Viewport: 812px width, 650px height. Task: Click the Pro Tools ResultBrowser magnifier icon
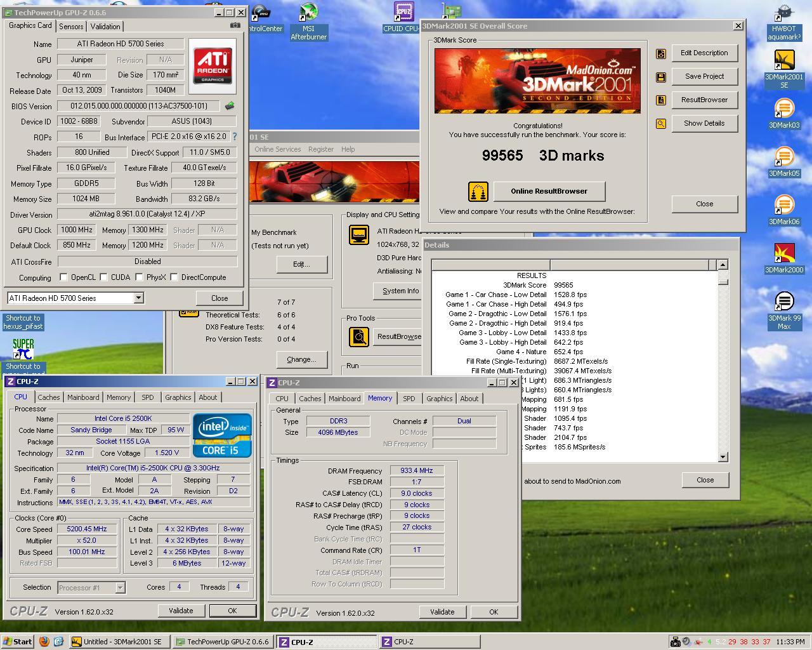359,336
